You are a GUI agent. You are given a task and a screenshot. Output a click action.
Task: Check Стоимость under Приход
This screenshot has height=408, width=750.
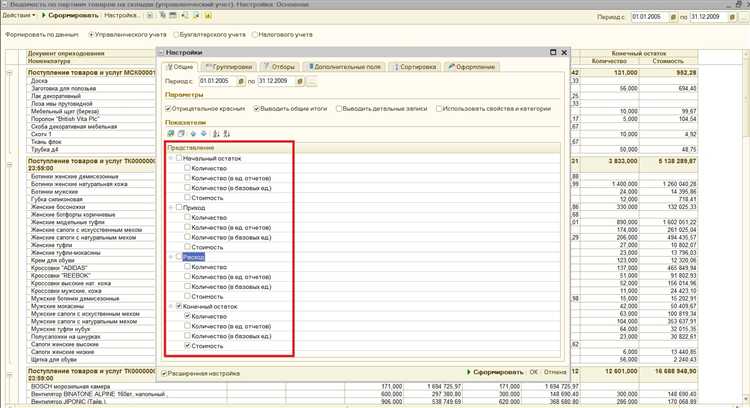(x=188, y=247)
